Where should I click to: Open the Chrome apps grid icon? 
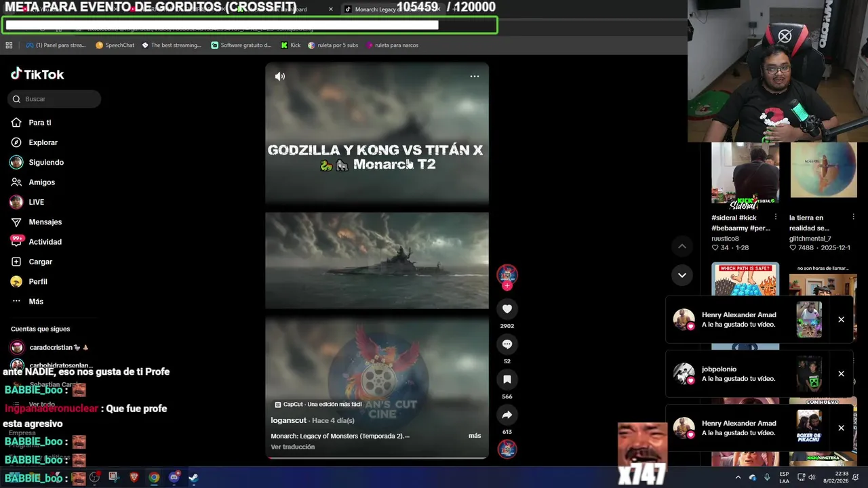pyautogui.click(x=9, y=45)
